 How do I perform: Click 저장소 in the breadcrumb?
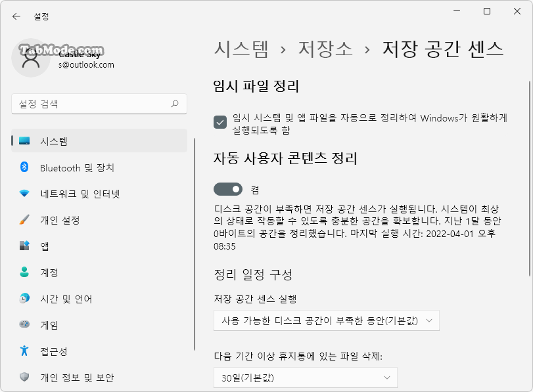coord(325,49)
